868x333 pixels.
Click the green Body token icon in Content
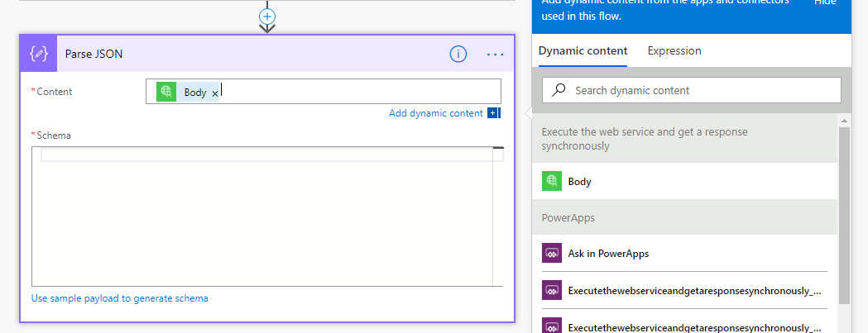(x=166, y=93)
